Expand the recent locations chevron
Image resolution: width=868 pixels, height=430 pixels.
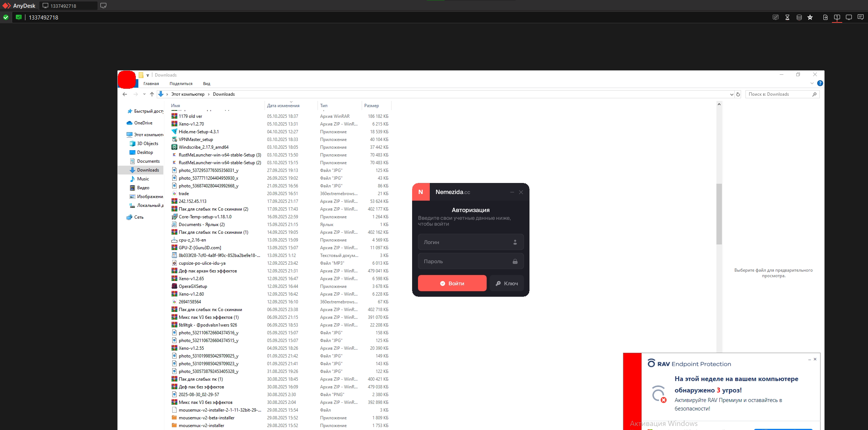(x=144, y=94)
